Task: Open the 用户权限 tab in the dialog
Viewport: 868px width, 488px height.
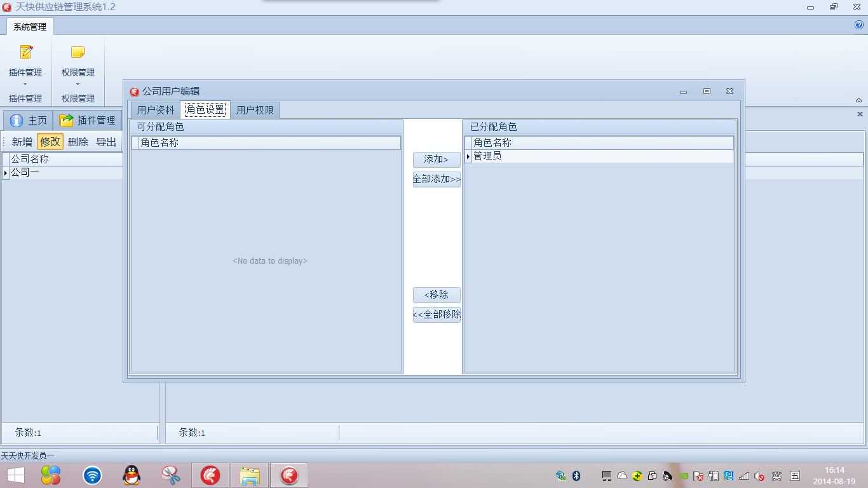Action: 255,110
